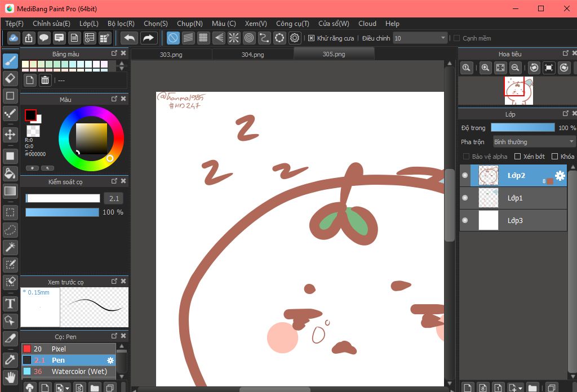Select the Pixel brush in list
This screenshot has width=577, height=392.
click(x=68, y=349)
